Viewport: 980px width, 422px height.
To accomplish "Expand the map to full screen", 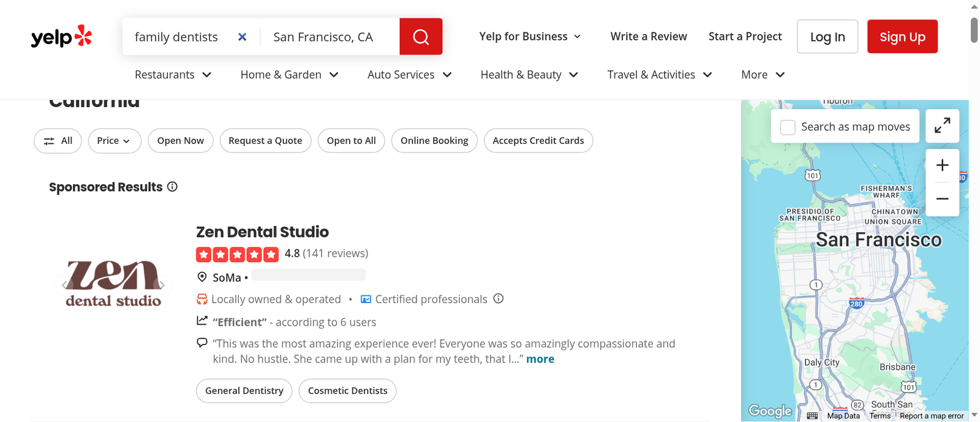I will [x=942, y=126].
